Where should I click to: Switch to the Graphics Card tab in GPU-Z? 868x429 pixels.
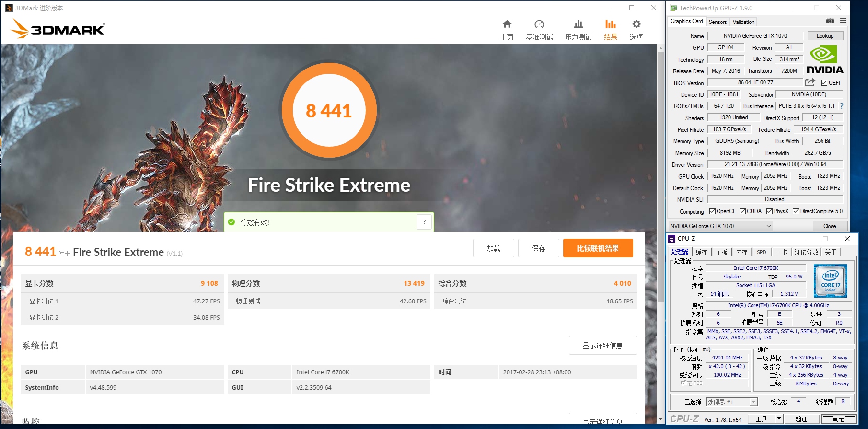686,21
